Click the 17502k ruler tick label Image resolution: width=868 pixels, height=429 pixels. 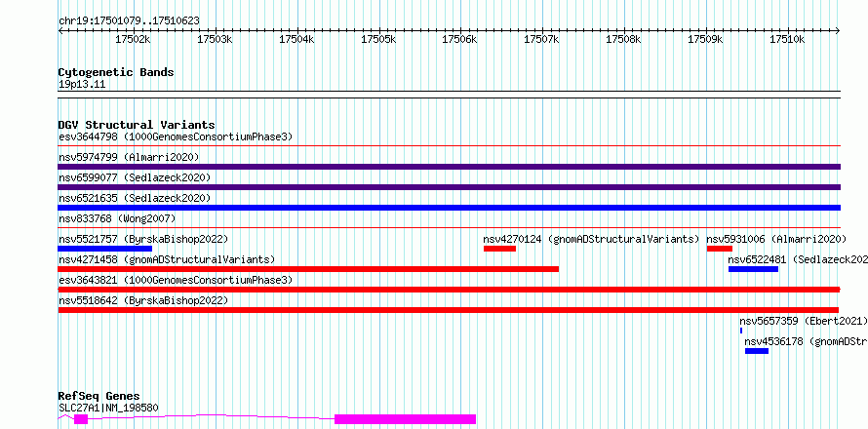133,39
